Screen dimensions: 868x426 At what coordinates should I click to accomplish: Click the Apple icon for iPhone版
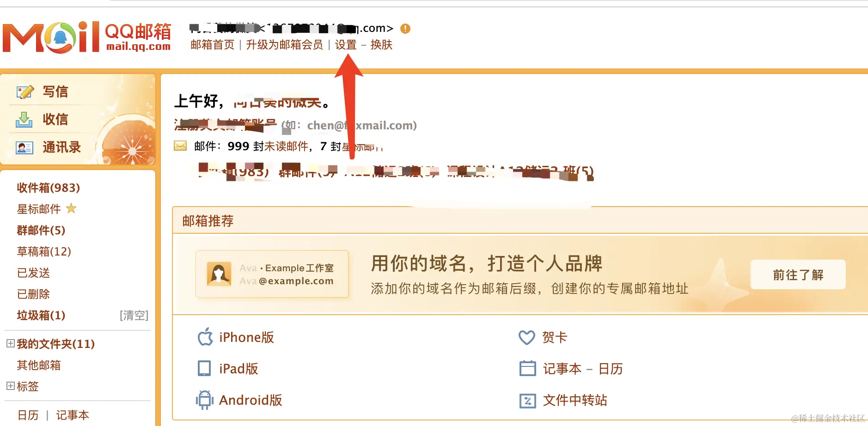pos(205,337)
